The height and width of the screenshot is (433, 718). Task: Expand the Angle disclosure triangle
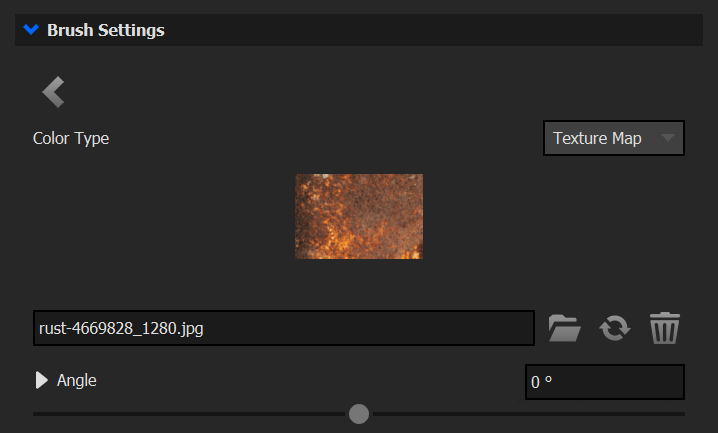[42, 380]
